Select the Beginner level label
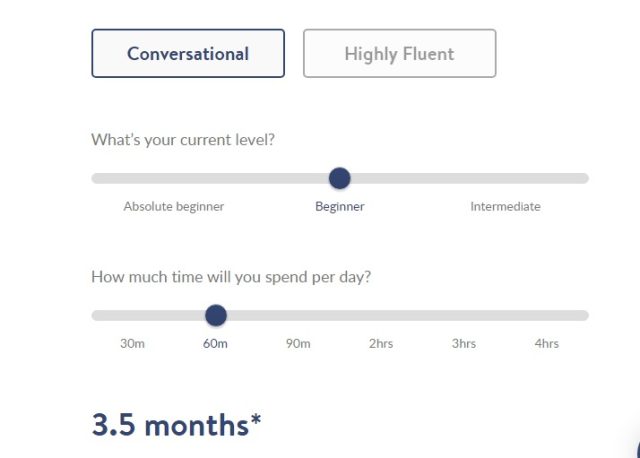The image size is (640, 458). pos(340,207)
